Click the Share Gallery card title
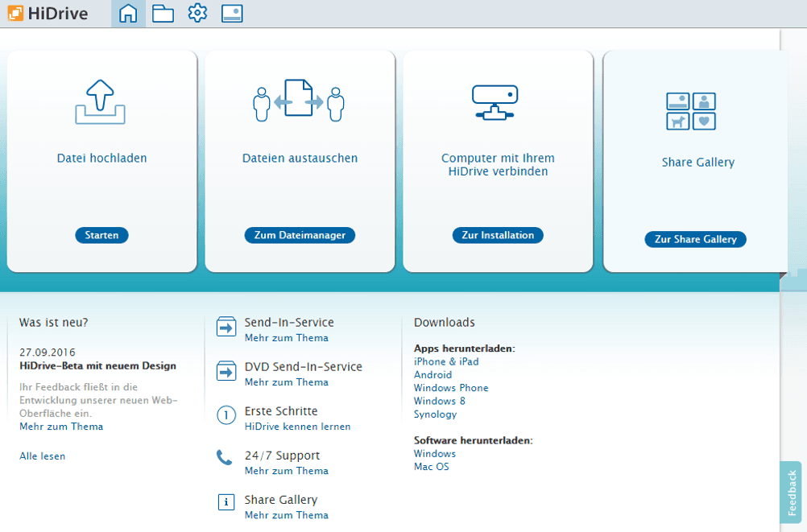 (x=698, y=163)
